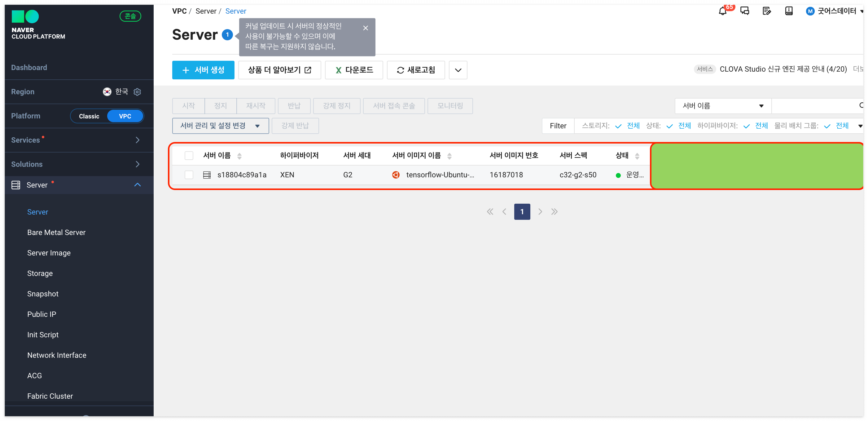Open the 서버 이름 search filter dropdown
Image resolution: width=868 pixels, height=421 pixels.
pyautogui.click(x=723, y=106)
